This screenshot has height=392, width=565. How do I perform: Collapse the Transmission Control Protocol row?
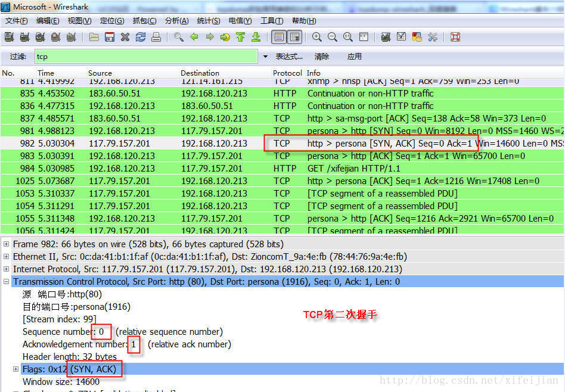6,281
